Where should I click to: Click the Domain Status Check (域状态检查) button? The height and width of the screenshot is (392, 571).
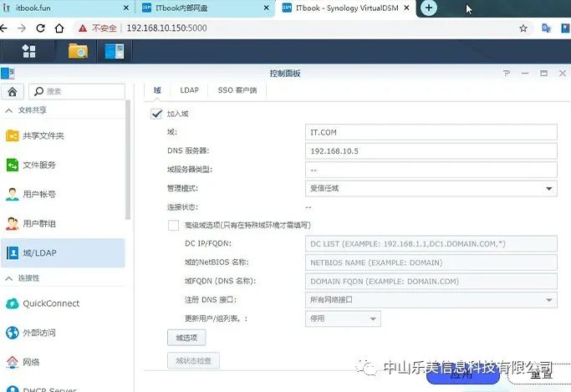(193, 361)
